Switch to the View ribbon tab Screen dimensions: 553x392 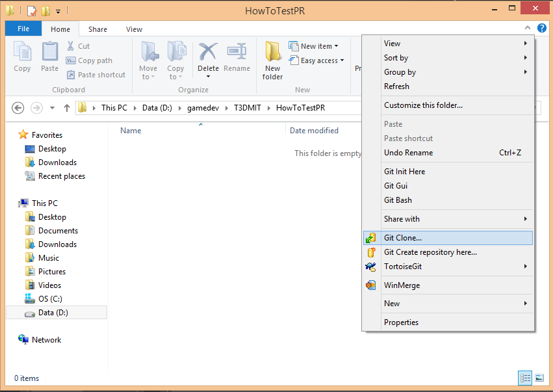(x=134, y=29)
